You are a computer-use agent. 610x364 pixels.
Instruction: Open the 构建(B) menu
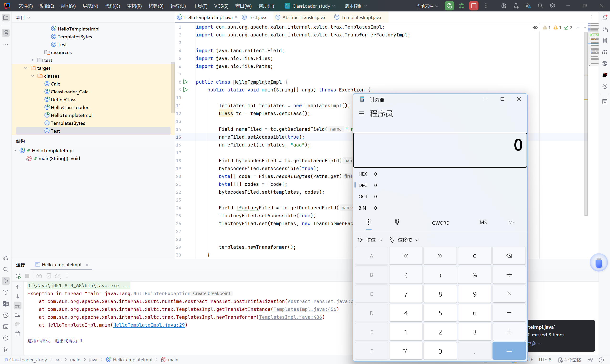point(156,6)
